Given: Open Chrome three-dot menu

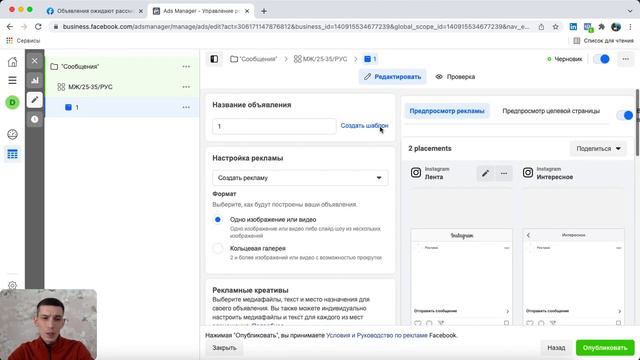Looking at the screenshot, I should coord(630,27).
